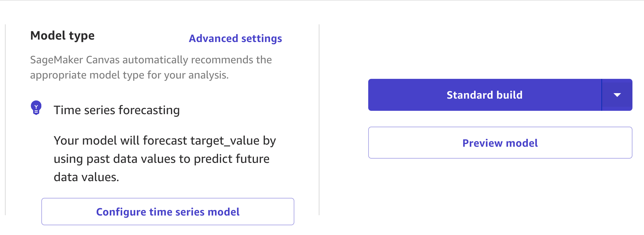The width and height of the screenshot is (644, 235).
Task: Click the Preview model button
Action: coord(500,143)
